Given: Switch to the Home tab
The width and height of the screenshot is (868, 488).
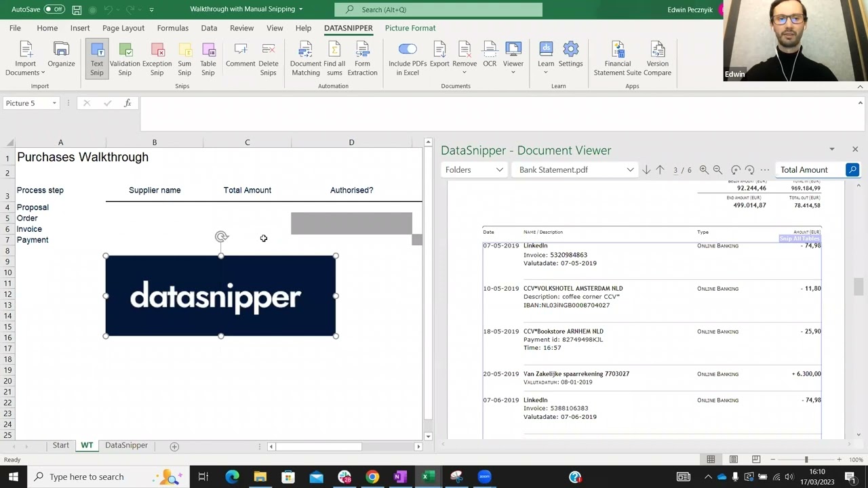Looking at the screenshot, I should click(47, 28).
